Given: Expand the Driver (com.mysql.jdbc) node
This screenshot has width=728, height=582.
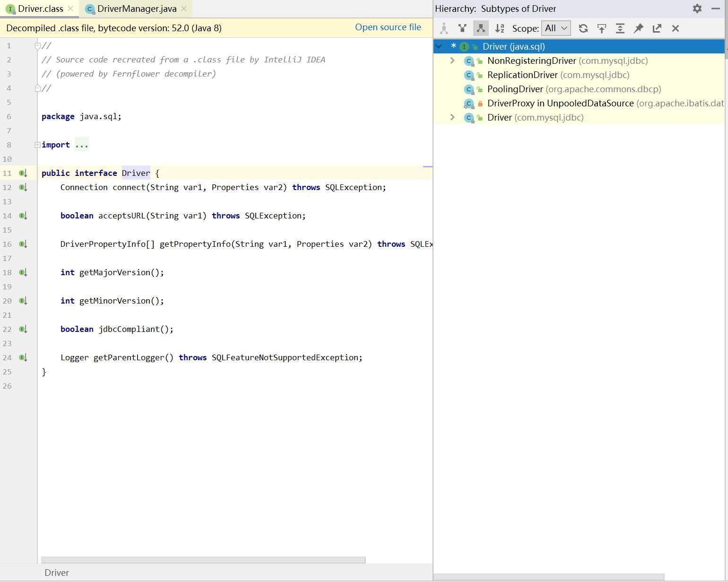Looking at the screenshot, I should [452, 117].
